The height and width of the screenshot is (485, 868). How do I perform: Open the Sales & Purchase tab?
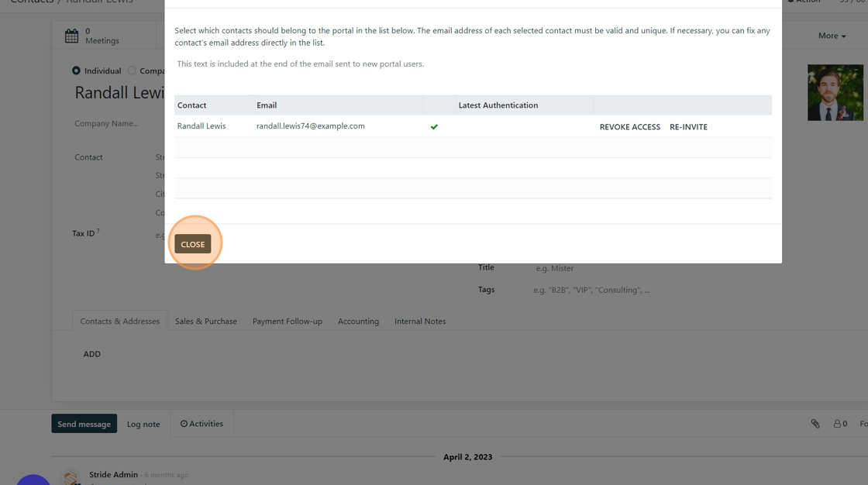coord(206,321)
